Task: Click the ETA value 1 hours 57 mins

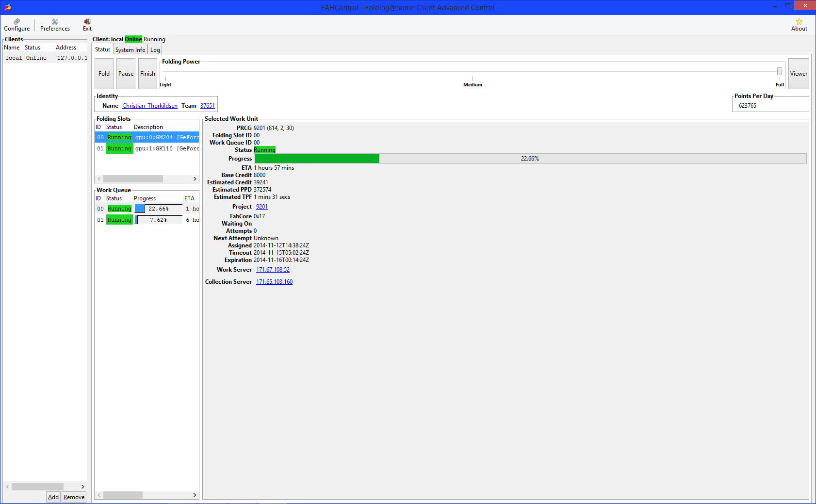Action: click(274, 168)
